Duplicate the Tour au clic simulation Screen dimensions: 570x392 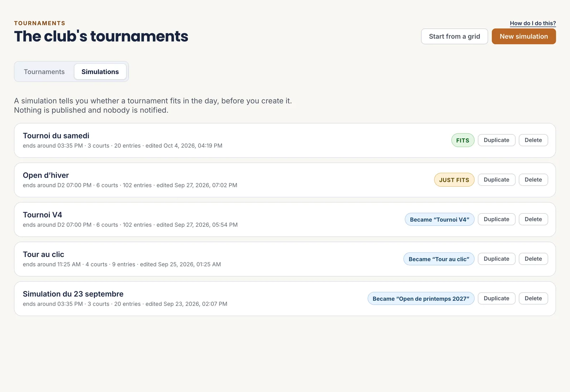pyautogui.click(x=496, y=259)
